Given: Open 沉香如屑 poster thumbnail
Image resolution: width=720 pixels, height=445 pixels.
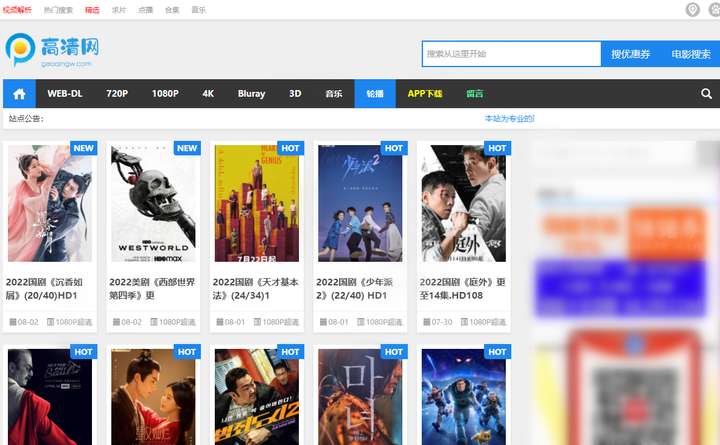Looking at the screenshot, I should pos(50,203).
